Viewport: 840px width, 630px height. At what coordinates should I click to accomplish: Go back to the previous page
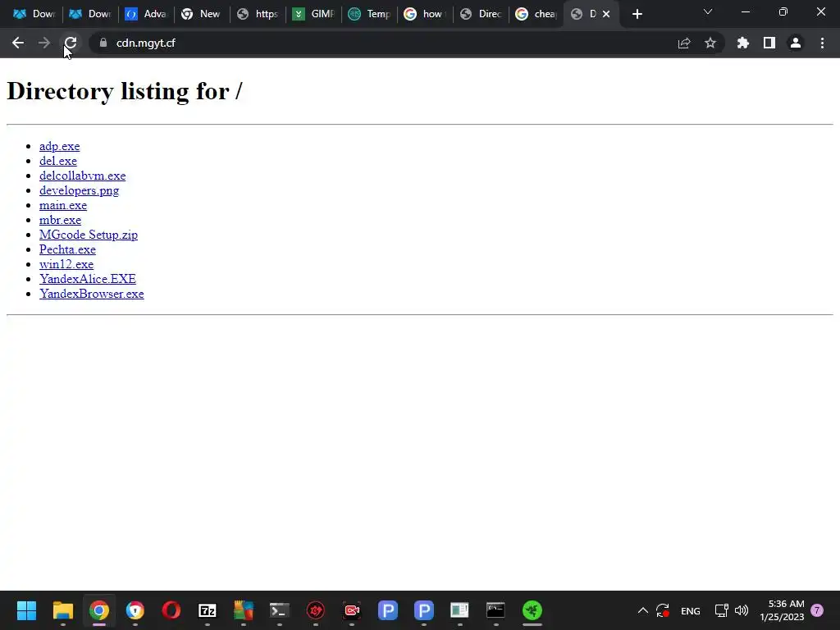click(18, 43)
